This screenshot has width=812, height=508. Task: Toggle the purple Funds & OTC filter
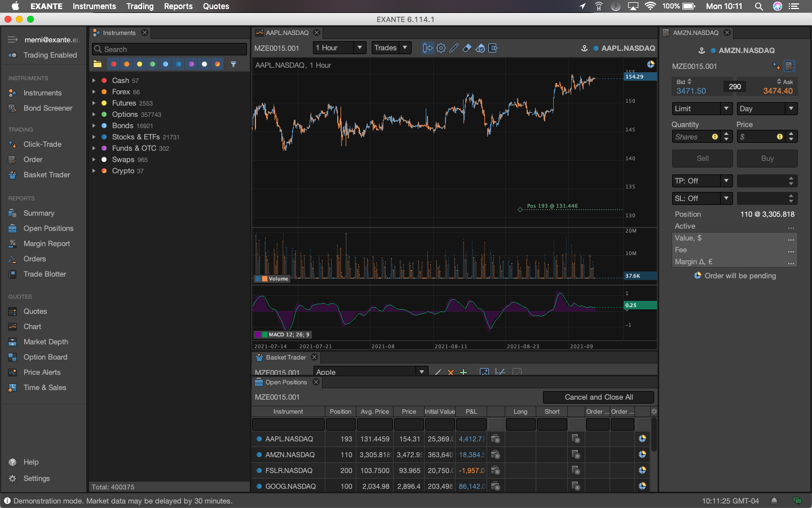[192, 64]
